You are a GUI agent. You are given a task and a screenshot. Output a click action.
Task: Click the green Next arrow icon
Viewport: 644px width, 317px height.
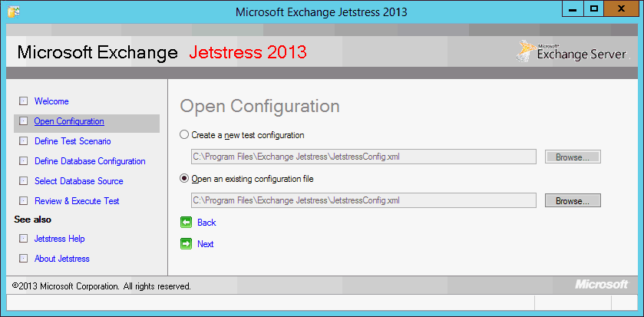pyautogui.click(x=186, y=244)
